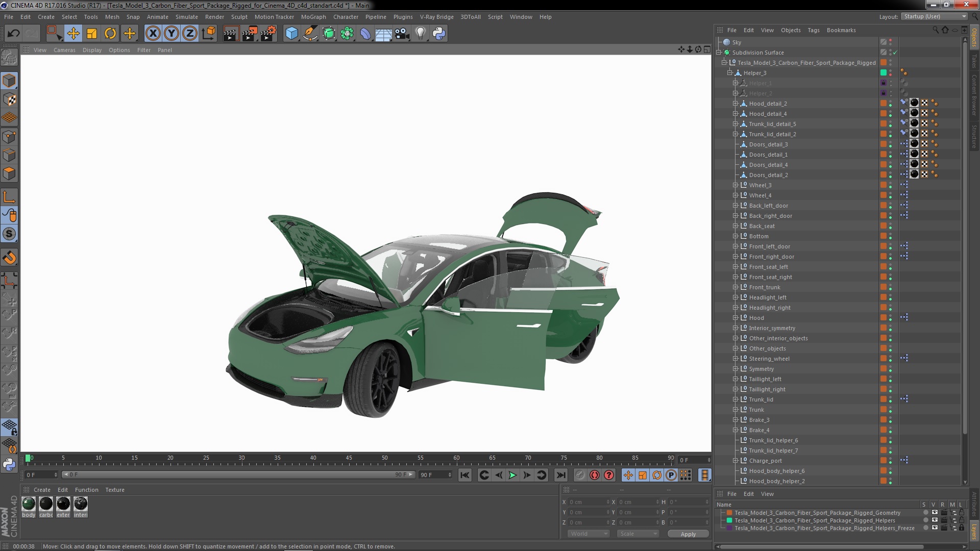Viewport: 980px width, 551px height.
Task: Toggle Y axis lock
Action: coord(171,34)
